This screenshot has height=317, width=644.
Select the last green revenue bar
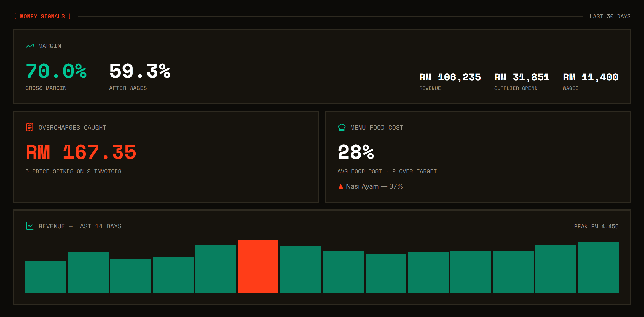coord(598,267)
